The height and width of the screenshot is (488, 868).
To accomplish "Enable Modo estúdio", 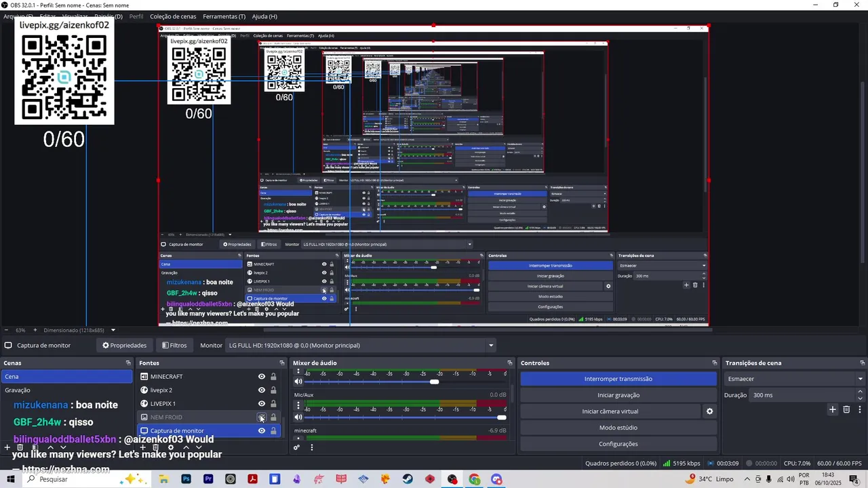I will click(x=618, y=428).
